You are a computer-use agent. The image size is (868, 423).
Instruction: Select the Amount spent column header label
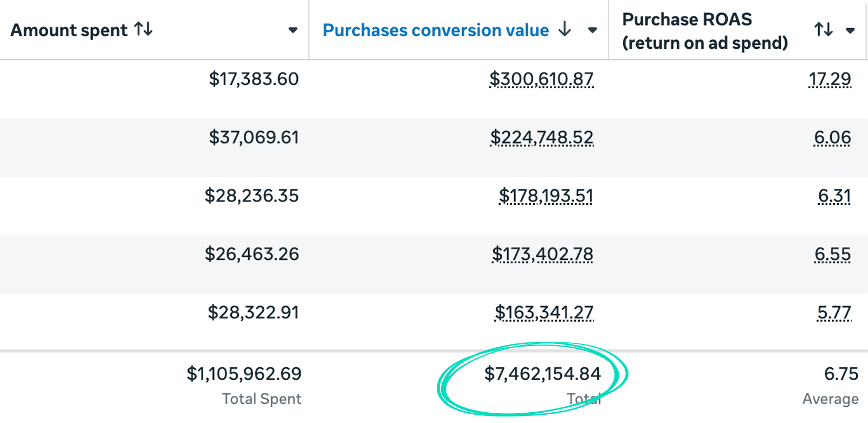coord(69,30)
